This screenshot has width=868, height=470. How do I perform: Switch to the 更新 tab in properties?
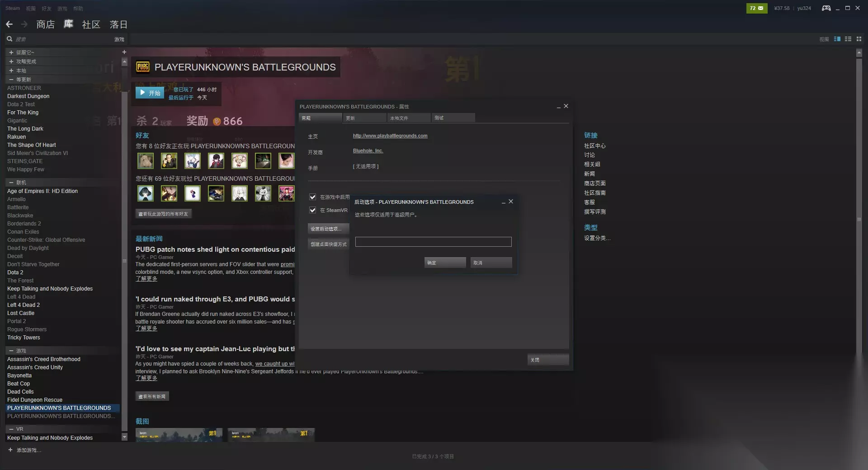click(364, 118)
